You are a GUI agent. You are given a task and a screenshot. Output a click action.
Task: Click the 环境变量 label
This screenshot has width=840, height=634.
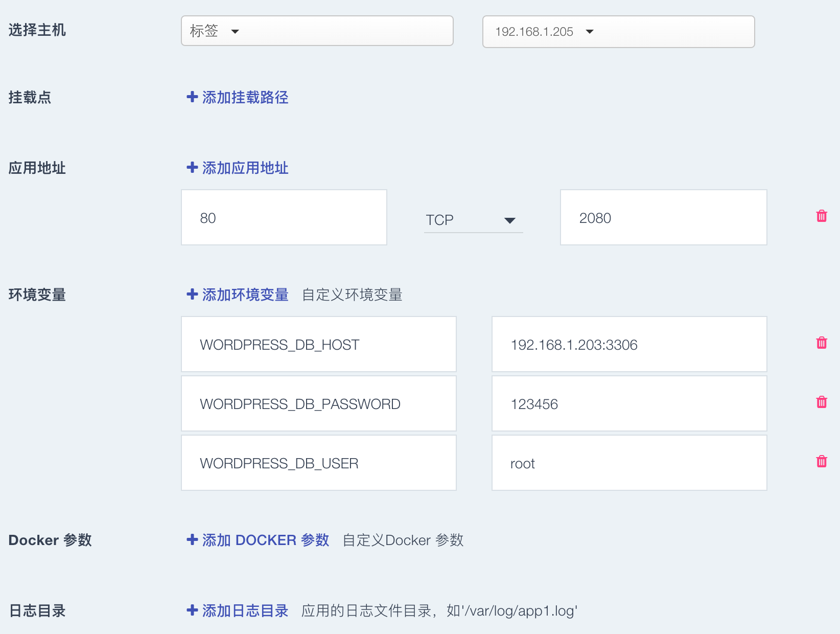pyautogui.click(x=37, y=295)
